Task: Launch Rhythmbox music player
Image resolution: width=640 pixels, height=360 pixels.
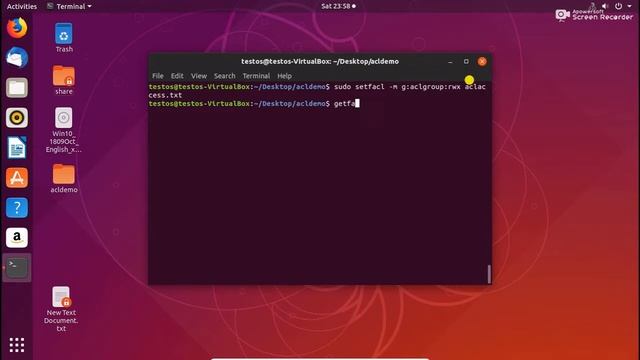Action: tap(17, 118)
